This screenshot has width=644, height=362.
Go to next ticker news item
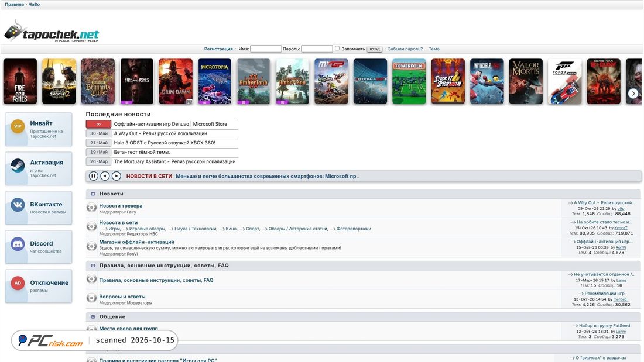coord(117,176)
